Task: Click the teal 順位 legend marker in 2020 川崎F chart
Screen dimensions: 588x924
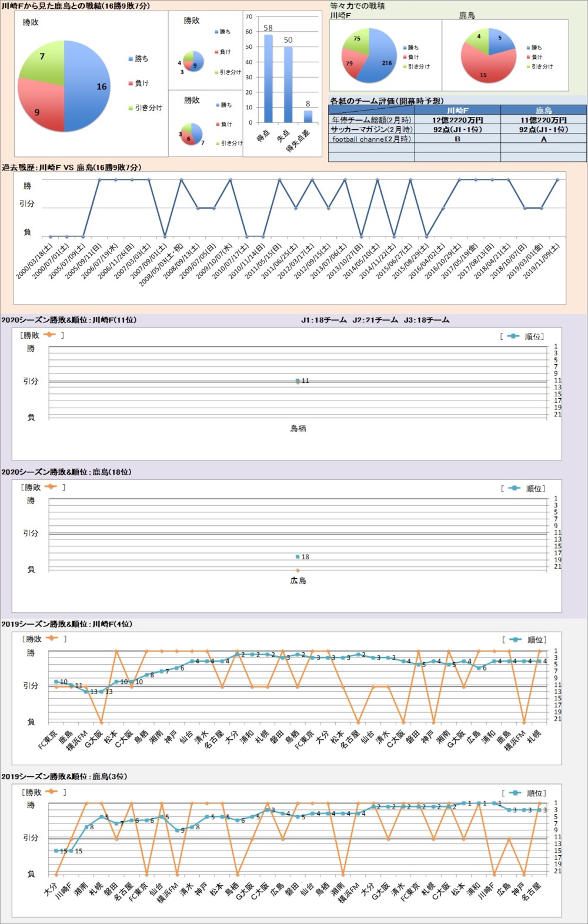Action: coord(513,336)
